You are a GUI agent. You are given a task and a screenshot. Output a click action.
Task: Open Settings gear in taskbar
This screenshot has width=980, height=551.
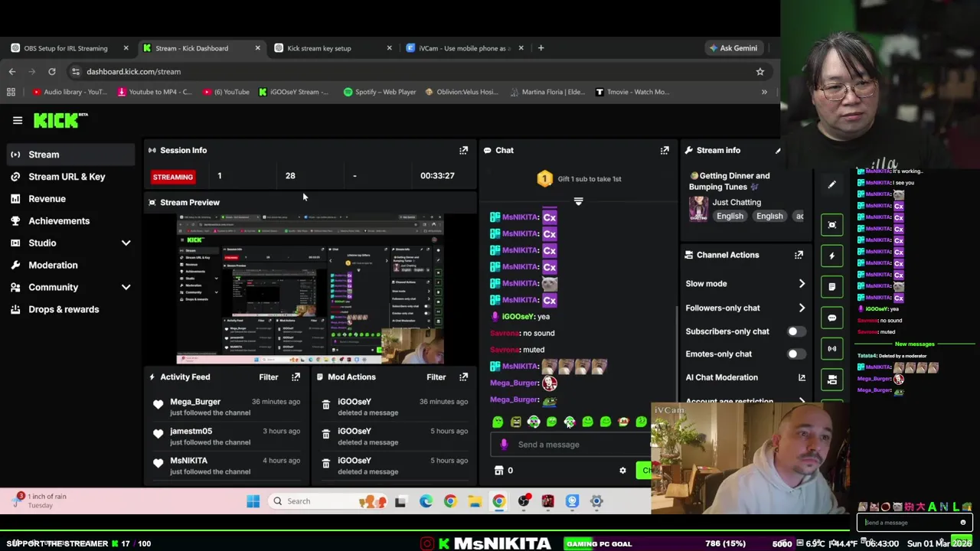coord(597,501)
